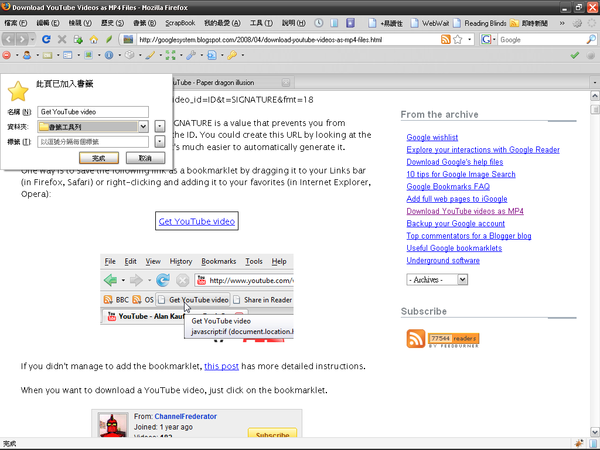Click the ChannelFrederator channel link
The image size is (600, 450).
pos(186,416)
